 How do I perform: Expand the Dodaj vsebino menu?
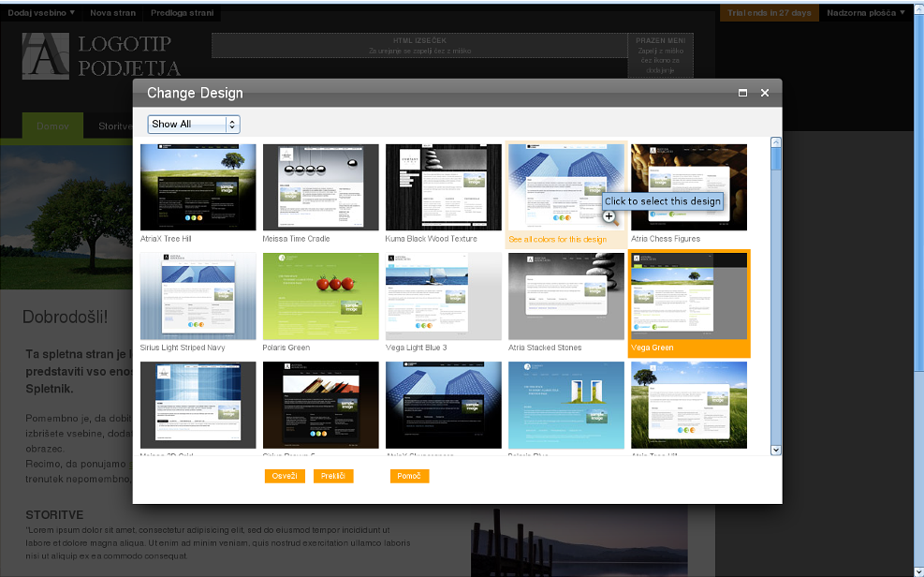[x=42, y=13]
